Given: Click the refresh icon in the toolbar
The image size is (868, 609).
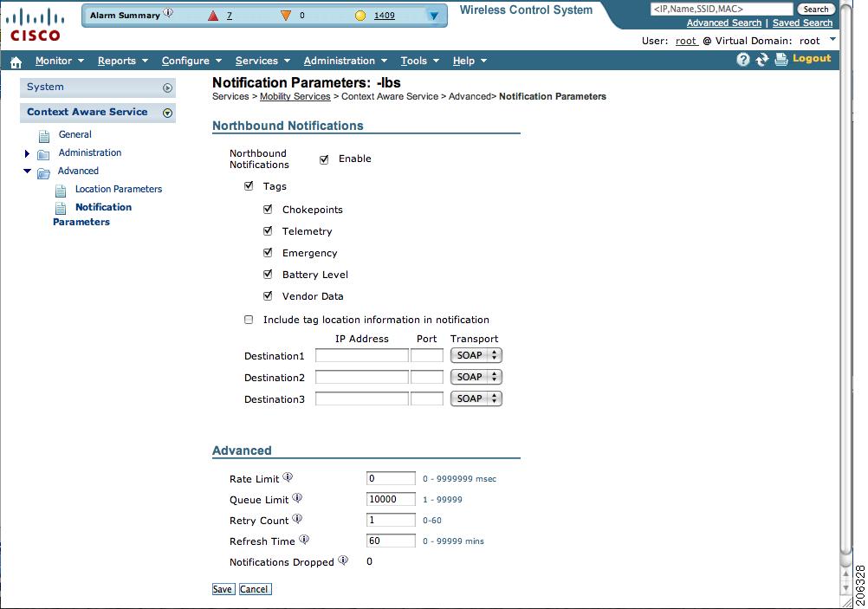Looking at the screenshot, I should 761,60.
